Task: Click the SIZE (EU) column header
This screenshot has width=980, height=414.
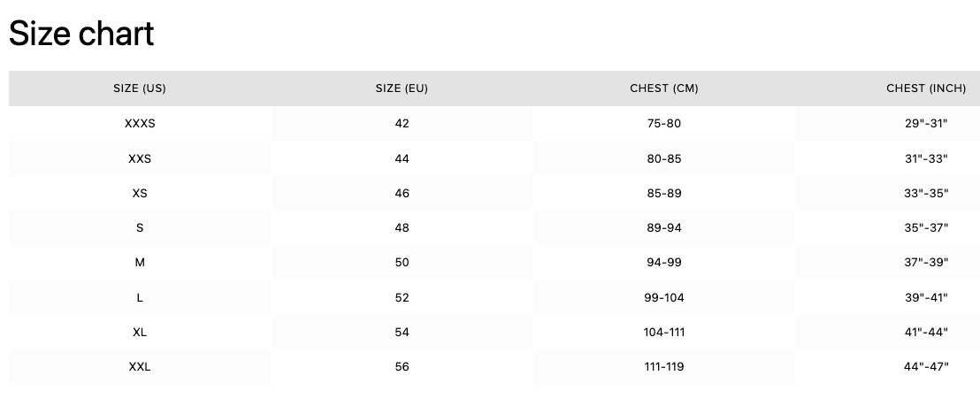Action: click(x=402, y=88)
